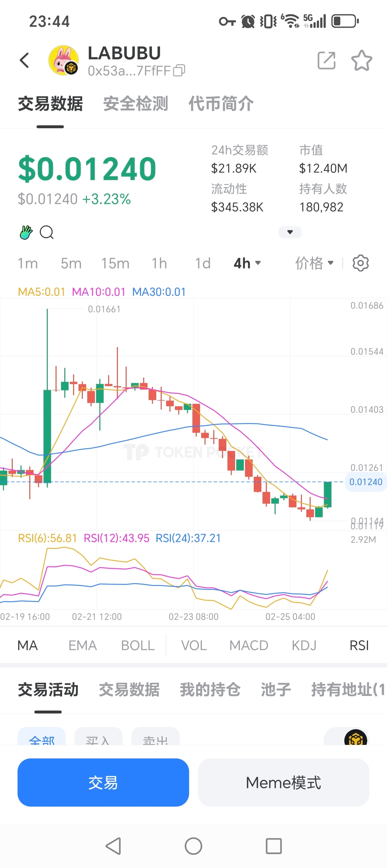
Task: Open Meme模式 button
Action: point(284,783)
